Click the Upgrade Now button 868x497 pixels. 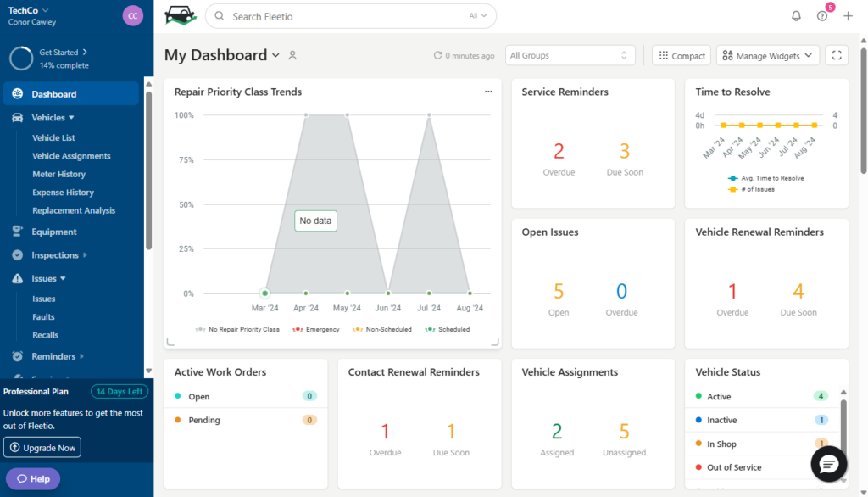point(42,447)
